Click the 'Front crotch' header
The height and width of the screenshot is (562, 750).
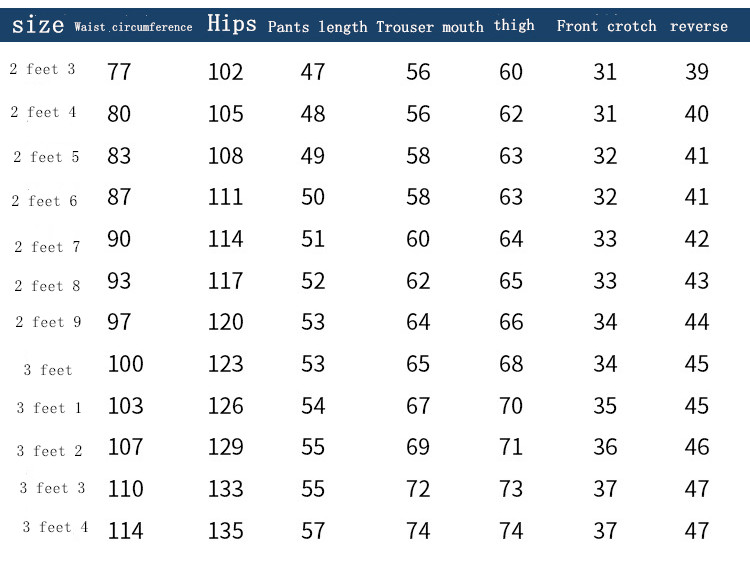coord(606,26)
